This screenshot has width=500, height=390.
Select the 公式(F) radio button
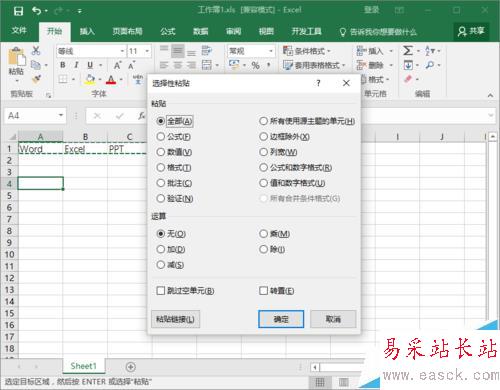tap(161, 136)
